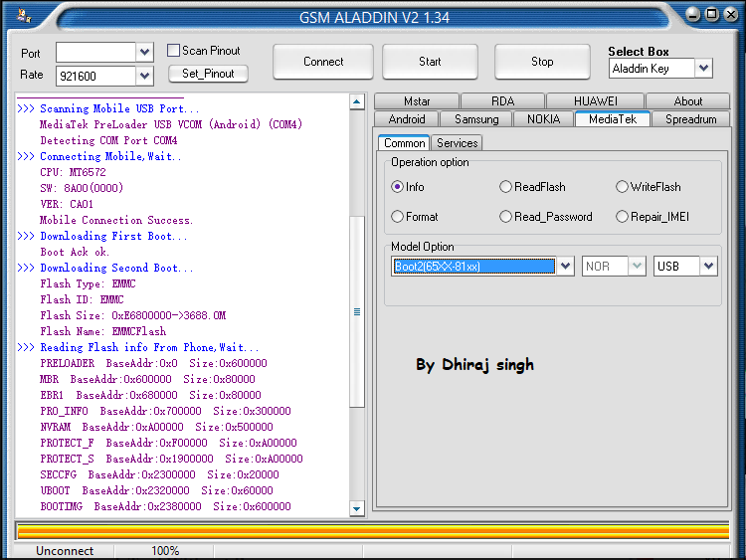Click the 'MediaTek PreLoader USB VCOM' log line
The height and width of the screenshot is (560, 746).
point(171,124)
